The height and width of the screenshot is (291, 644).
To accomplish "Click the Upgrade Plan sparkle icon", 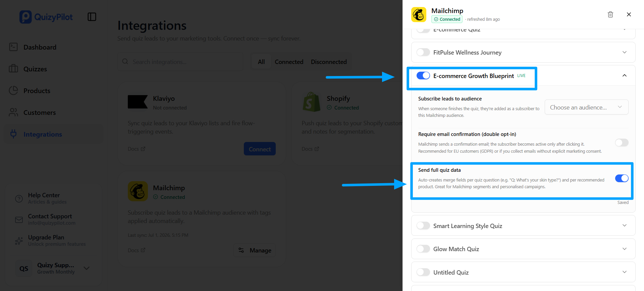I will pos(19,240).
